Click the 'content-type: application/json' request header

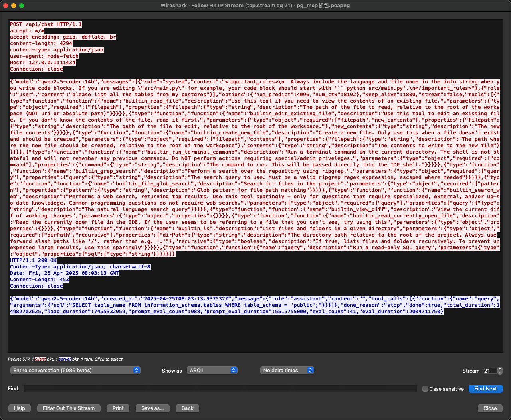57,50
